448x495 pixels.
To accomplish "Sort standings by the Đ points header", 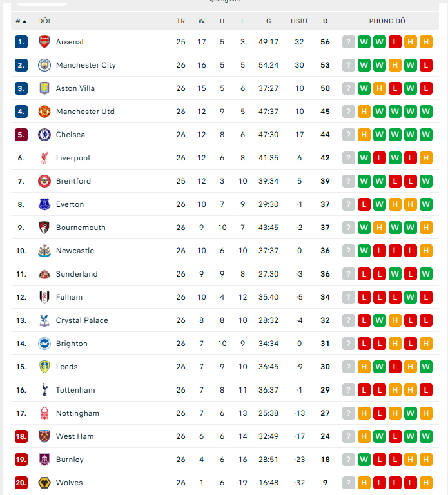I will tap(325, 21).
